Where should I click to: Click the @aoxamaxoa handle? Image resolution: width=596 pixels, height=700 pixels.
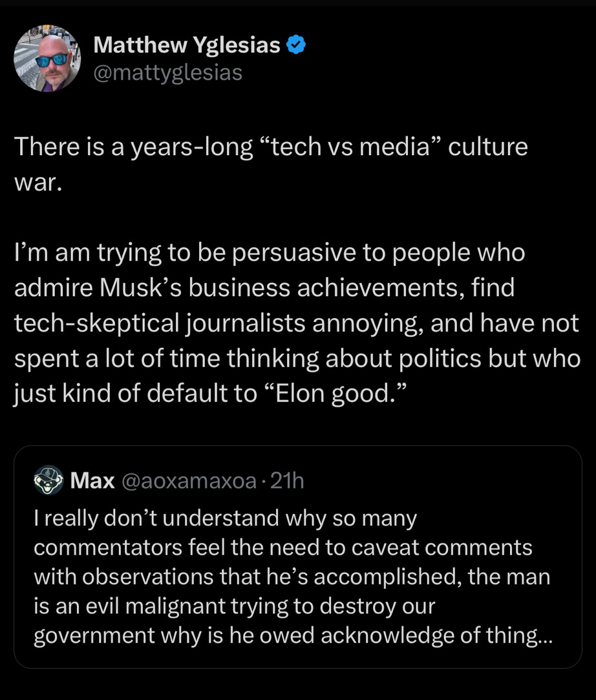(188, 480)
